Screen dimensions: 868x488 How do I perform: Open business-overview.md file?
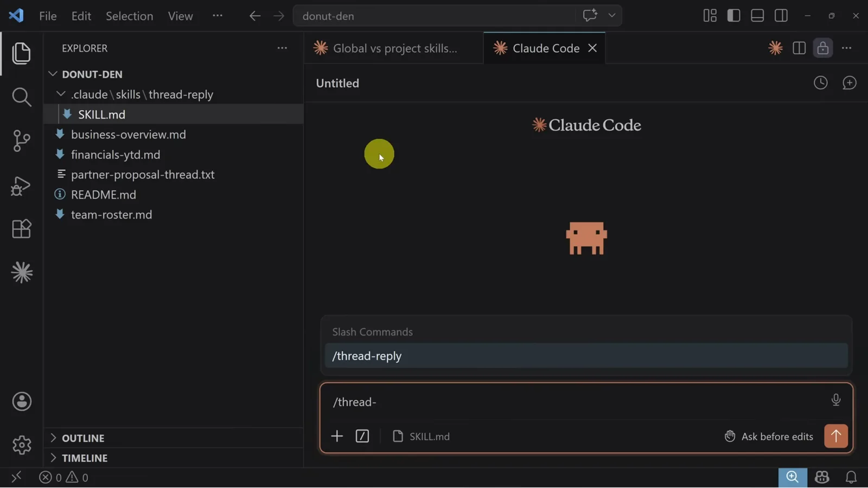(x=174, y=134)
